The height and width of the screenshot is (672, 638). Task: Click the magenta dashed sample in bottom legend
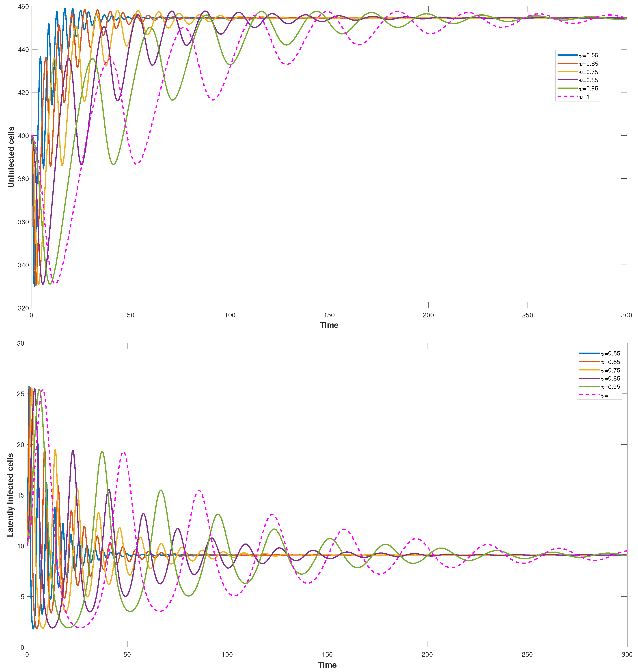coord(589,395)
